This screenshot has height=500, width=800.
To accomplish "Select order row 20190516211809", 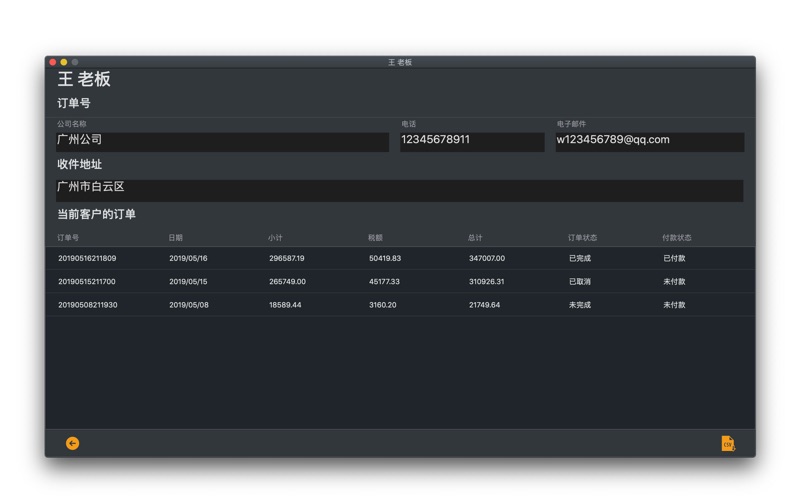I will coord(88,258).
